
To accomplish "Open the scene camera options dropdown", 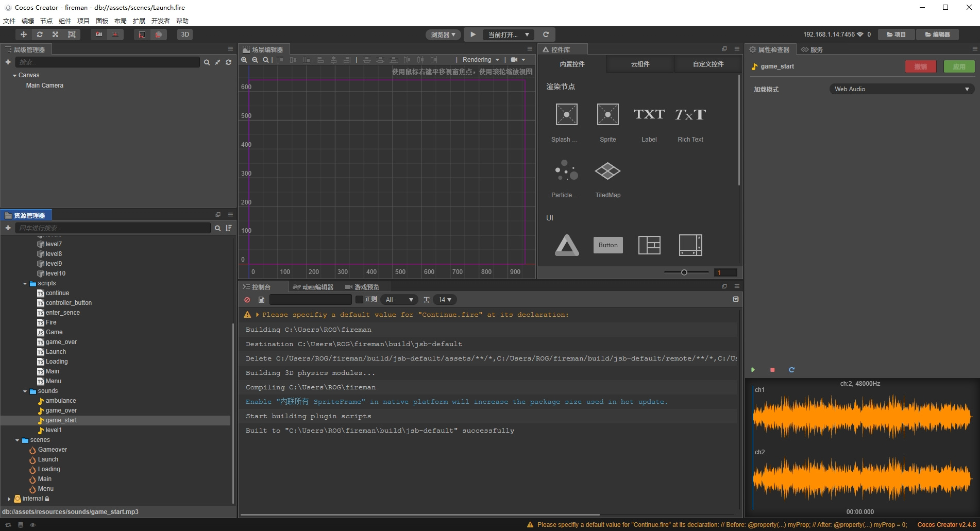I will point(518,60).
